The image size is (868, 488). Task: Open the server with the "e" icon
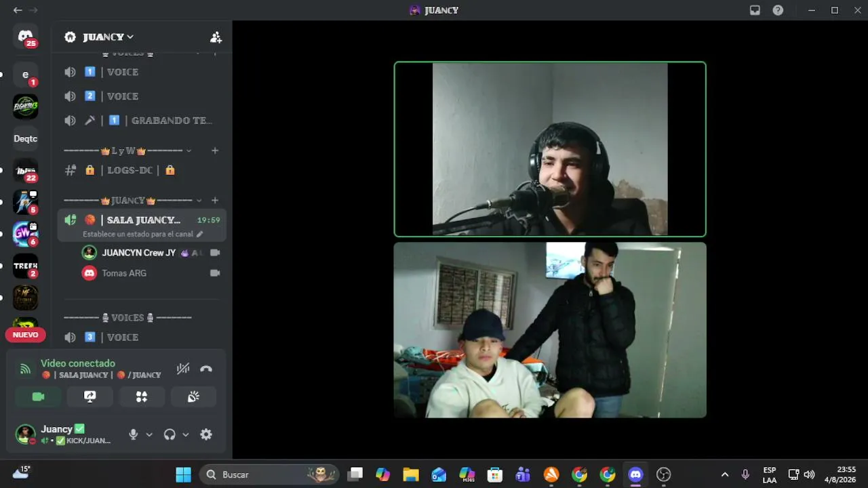click(26, 75)
